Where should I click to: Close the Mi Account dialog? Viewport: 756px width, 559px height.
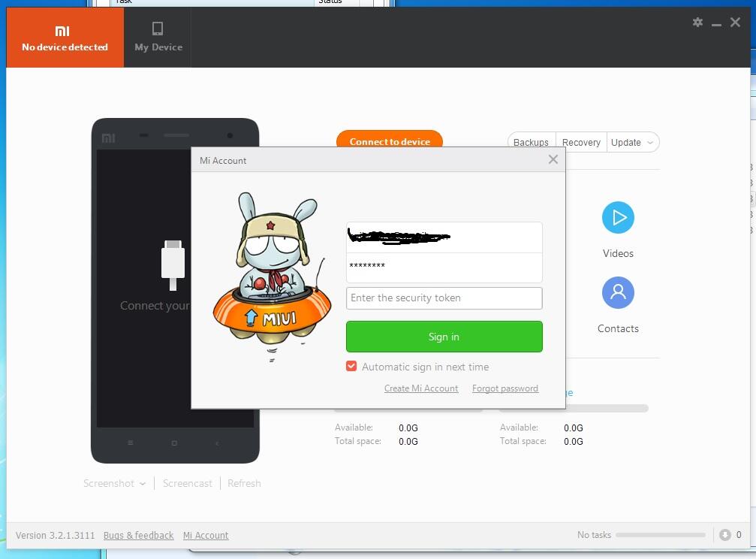tap(553, 159)
